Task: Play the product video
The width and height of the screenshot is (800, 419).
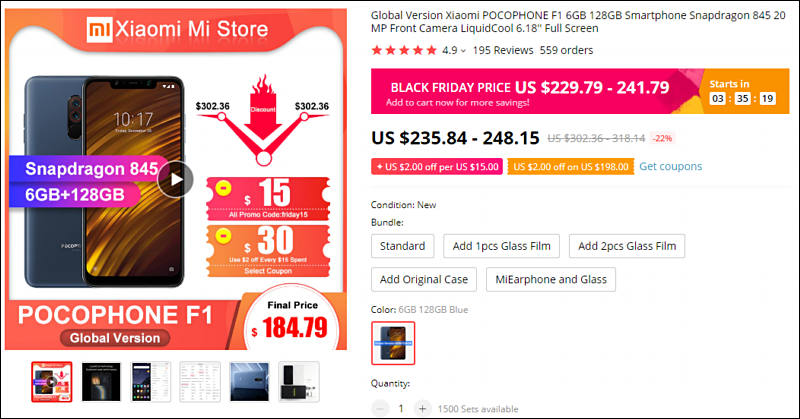Action: pos(176,180)
